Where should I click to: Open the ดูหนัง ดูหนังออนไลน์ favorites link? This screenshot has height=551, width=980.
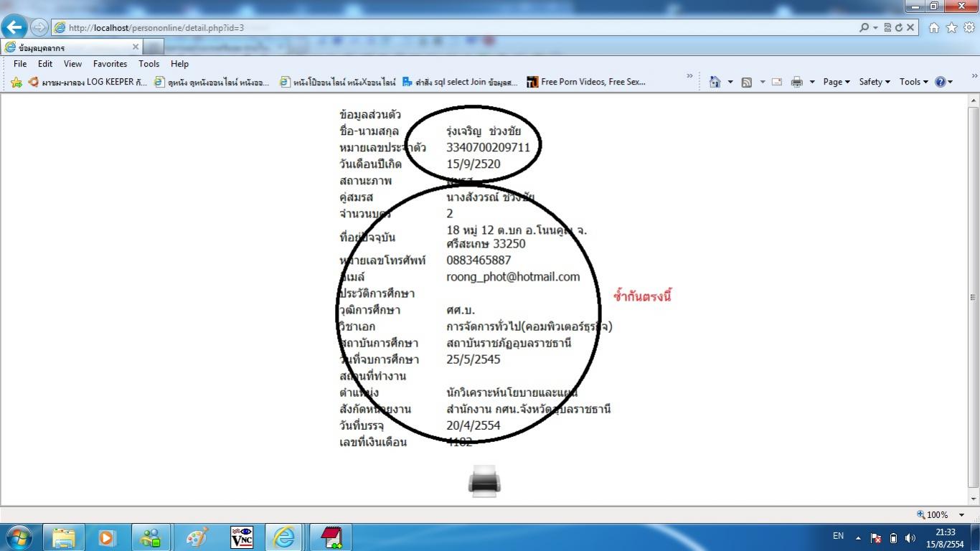[x=212, y=82]
